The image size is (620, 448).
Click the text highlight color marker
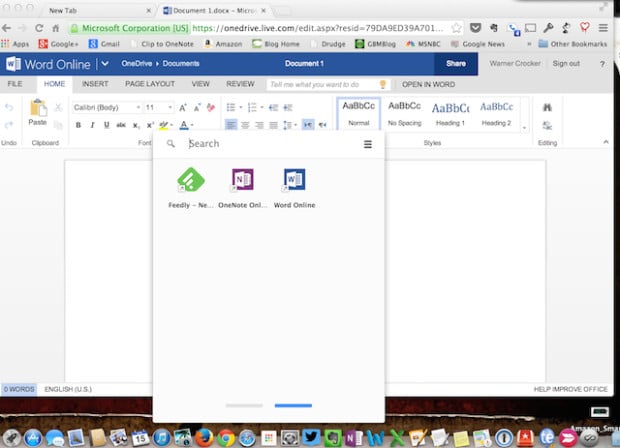pos(163,125)
